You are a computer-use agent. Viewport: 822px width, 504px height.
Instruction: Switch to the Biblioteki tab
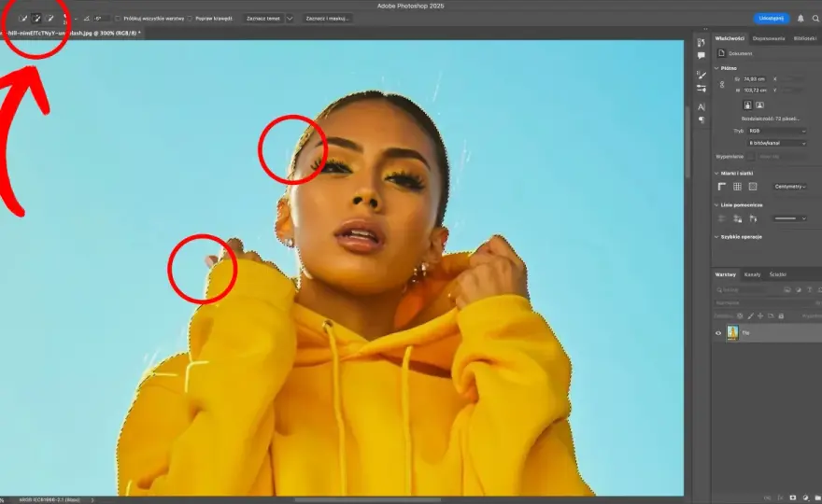pyautogui.click(x=804, y=38)
